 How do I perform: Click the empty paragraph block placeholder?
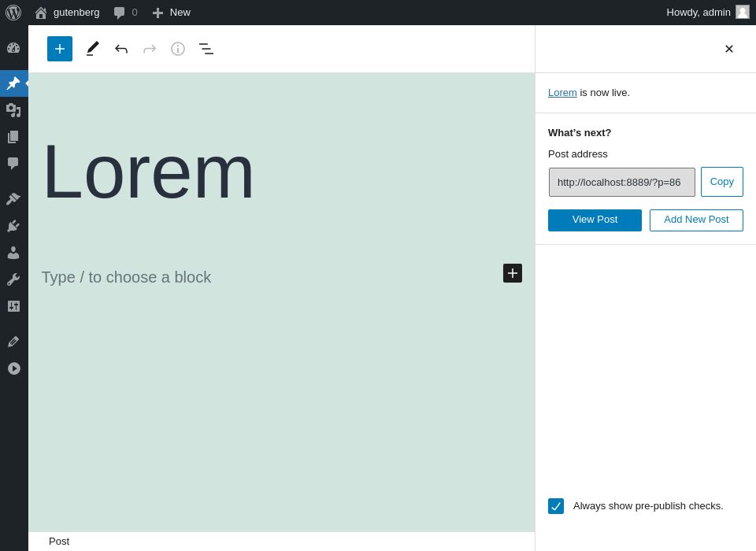[126, 277]
